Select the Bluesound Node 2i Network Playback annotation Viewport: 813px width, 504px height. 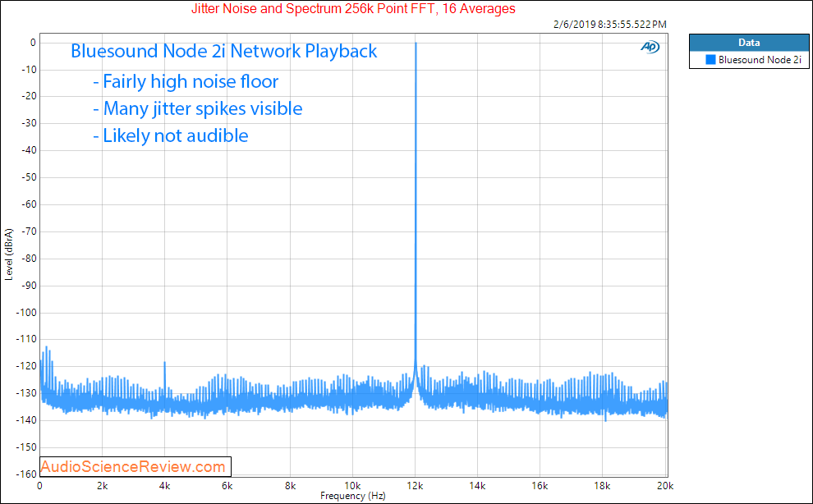(x=224, y=51)
